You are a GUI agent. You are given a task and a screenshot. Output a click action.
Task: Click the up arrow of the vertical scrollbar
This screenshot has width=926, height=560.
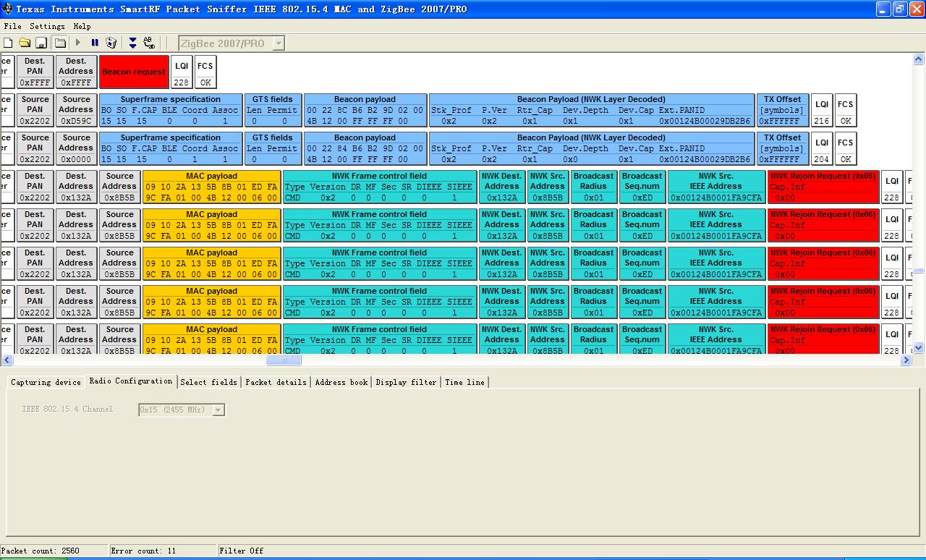click(919, 58)
